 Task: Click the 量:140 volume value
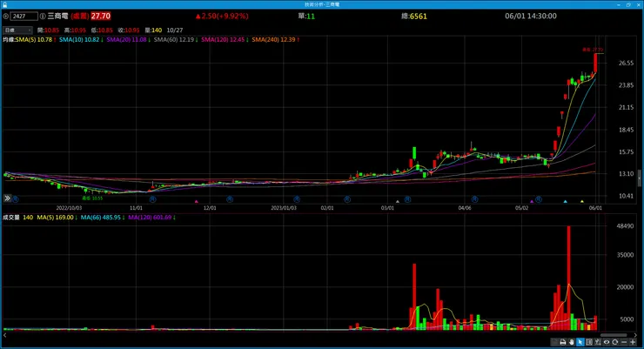coord(153,30)
